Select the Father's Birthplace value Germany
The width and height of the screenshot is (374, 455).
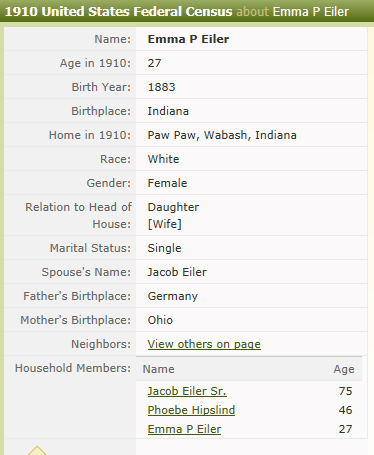coord(173,296)
